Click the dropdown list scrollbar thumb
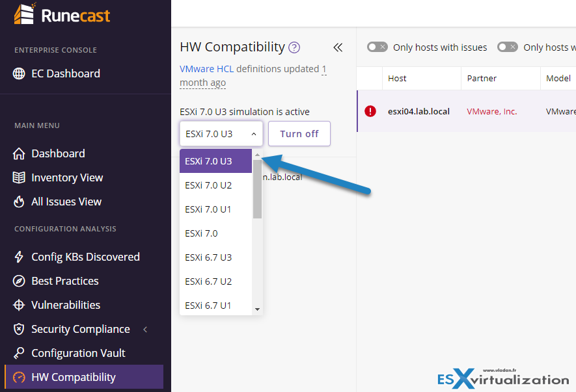This screenshot has width=576, height=392. (x=257, y=189)
